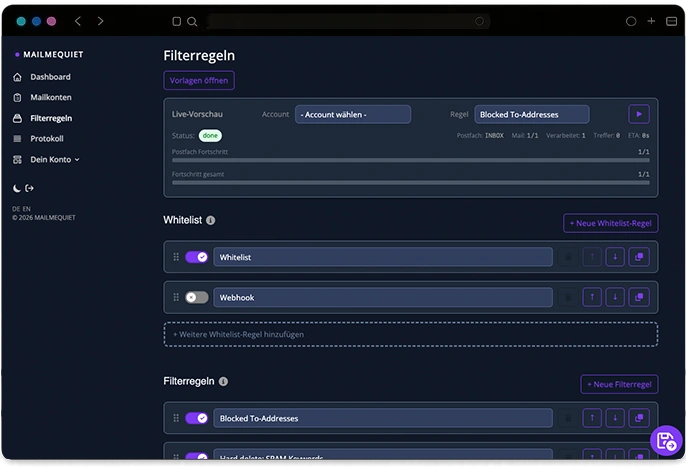The height and width of the screenshot is (467, 686).
Task: Open the Regel dropdown showing Blocked To-Addresses
Action: point(531,114)
